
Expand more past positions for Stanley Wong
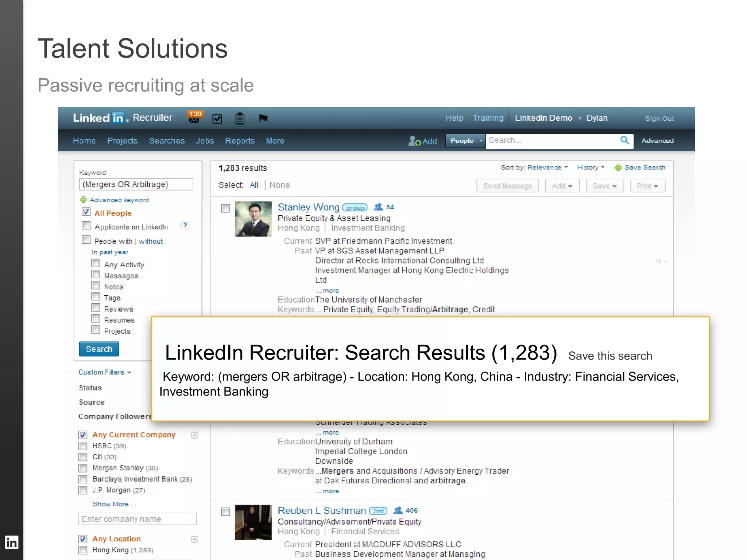coord(330,291)
